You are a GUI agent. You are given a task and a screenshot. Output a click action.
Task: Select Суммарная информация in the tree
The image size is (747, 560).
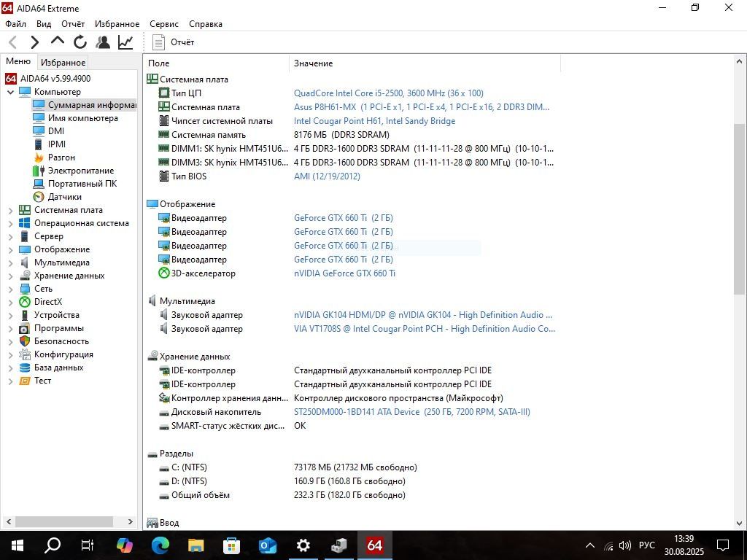(x=91, y=105)
